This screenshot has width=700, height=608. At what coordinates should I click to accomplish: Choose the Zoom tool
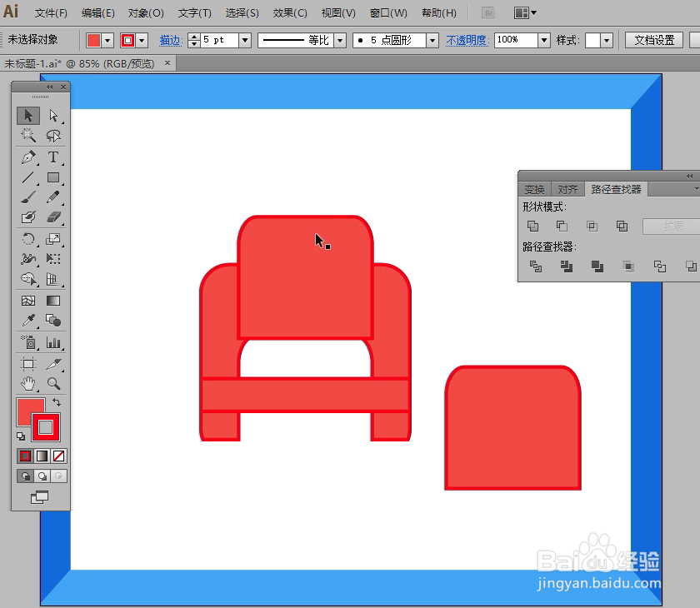coord(53,384)
